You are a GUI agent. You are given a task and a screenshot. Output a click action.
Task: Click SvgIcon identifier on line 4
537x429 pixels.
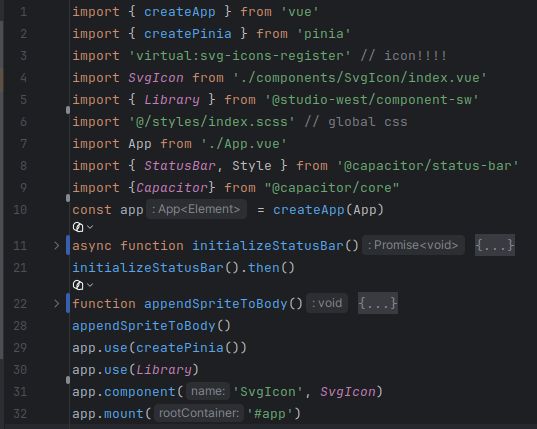click(156, 78)
